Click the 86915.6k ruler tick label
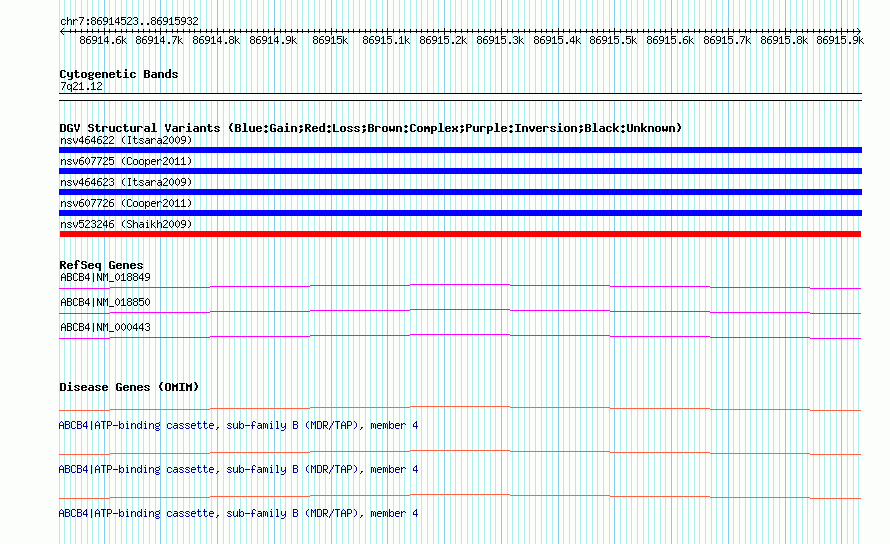This screenshot has height=544, width=890. coord(670,40)
